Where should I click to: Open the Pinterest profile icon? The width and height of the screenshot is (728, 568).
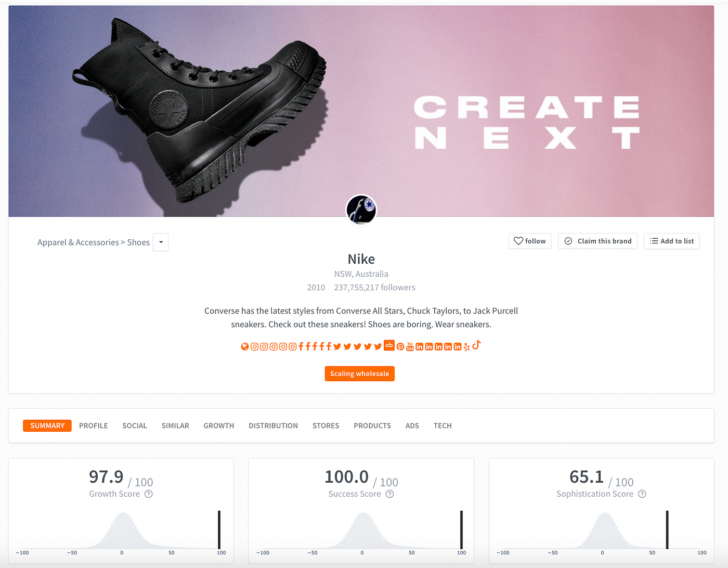[400, 347]
